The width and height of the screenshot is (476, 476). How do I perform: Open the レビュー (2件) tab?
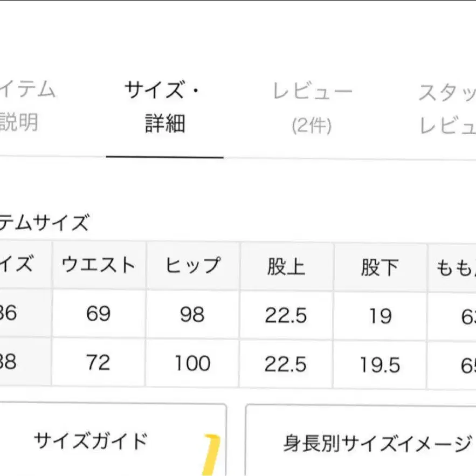(312, 108)
